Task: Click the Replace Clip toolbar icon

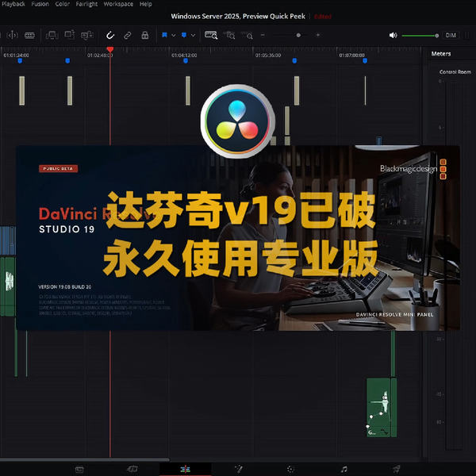Action: 86,35
